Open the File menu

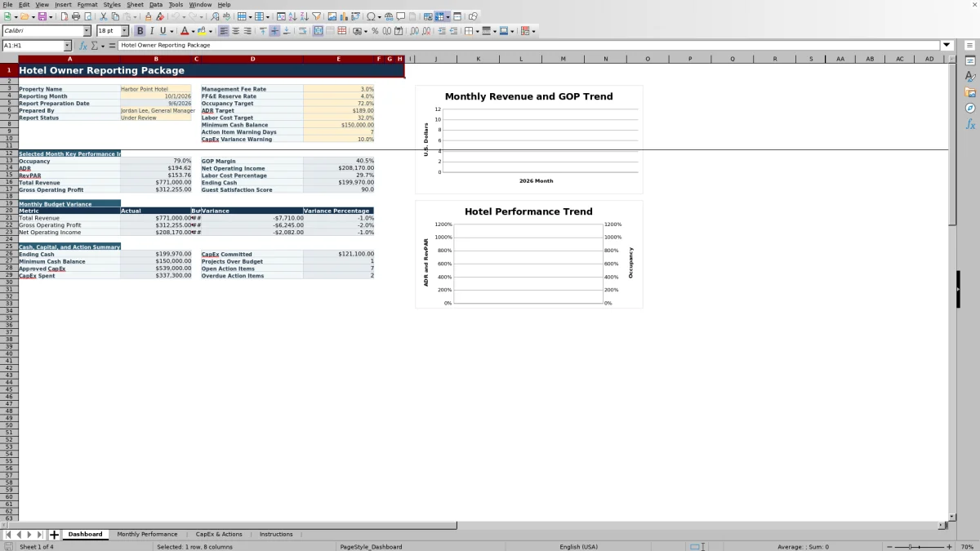point(7,4)
